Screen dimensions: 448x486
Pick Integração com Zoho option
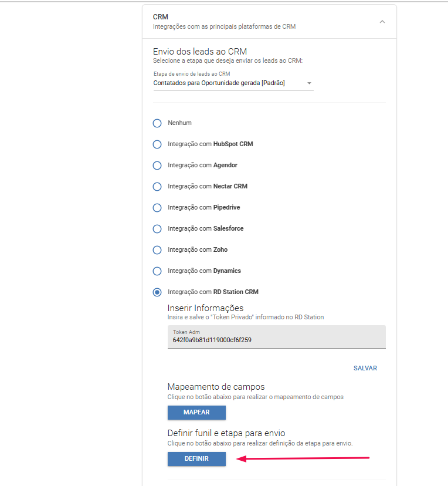[157, 250]
